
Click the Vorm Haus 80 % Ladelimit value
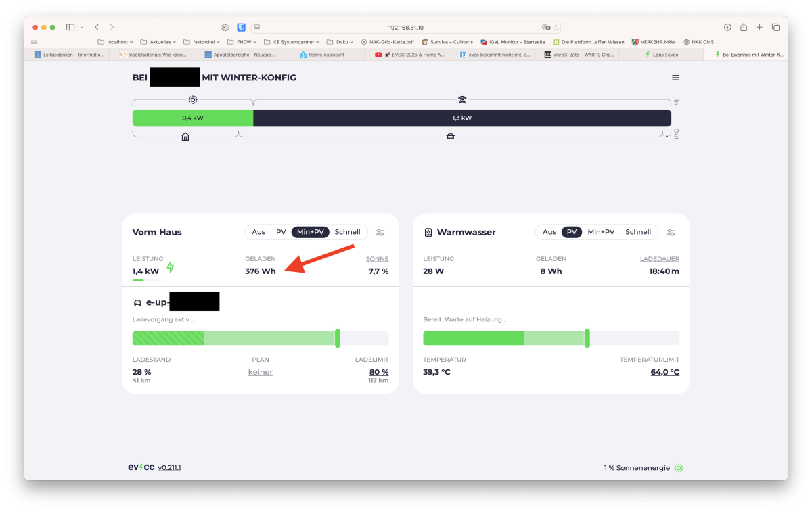coord(378,372)
